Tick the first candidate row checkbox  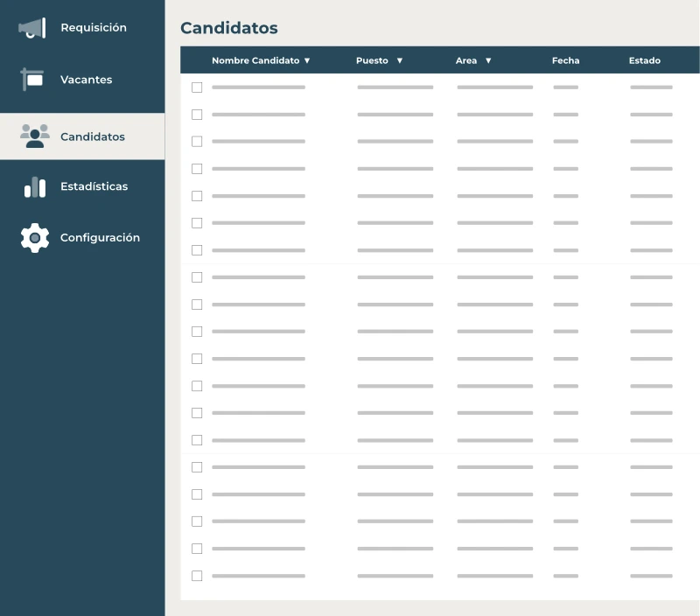tap(197, 87)
